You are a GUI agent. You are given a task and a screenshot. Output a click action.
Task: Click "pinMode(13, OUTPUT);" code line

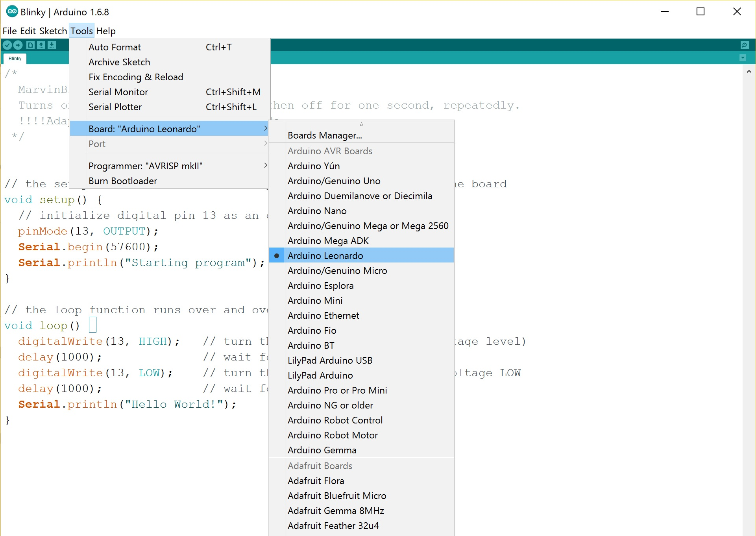point(88,231)
